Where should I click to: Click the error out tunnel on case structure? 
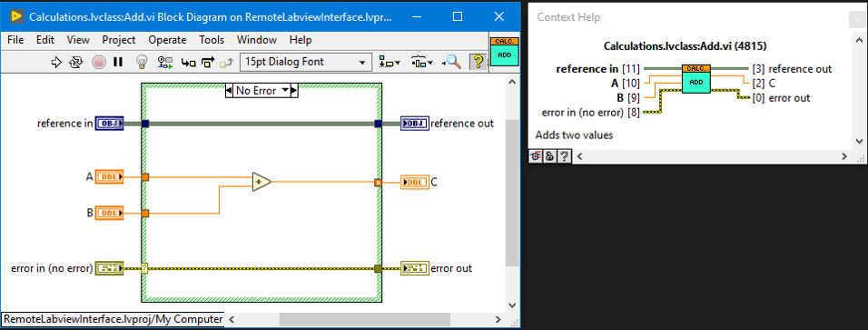378,268
